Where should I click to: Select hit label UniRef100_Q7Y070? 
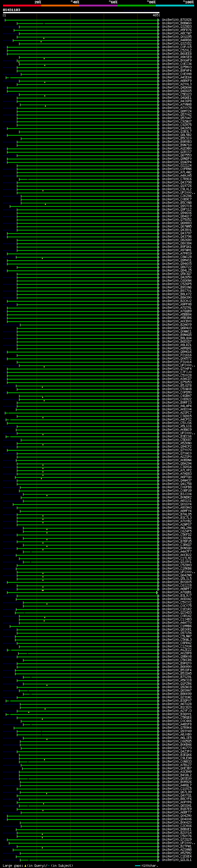[177, 450]
